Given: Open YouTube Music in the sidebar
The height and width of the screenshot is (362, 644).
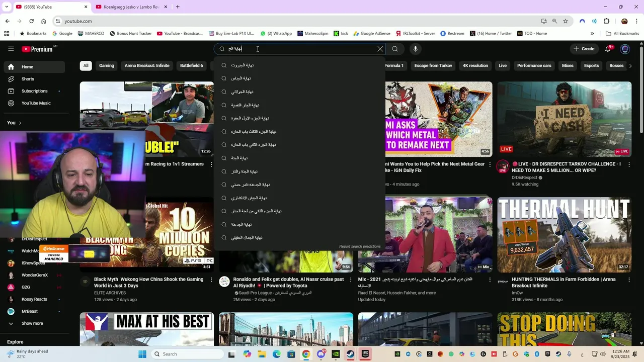Looking at the screenshot, I should [34, 103].
